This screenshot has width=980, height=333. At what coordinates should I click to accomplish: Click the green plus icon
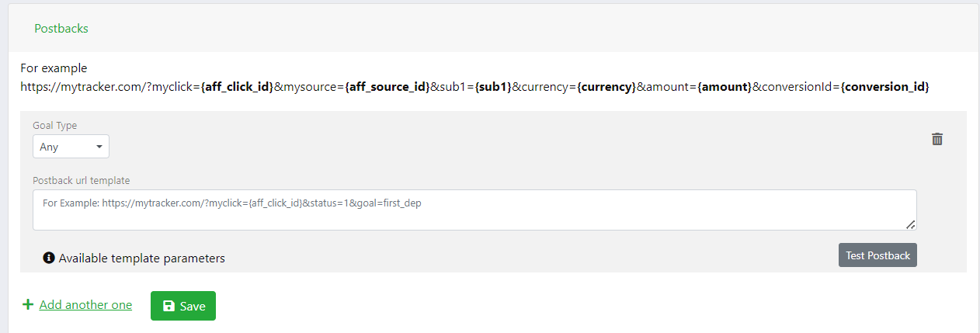28,305
